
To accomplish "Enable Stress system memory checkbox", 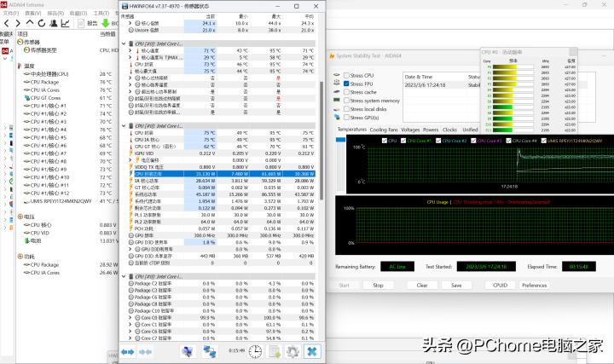I will pyautogui.click(x=345, y=101).
